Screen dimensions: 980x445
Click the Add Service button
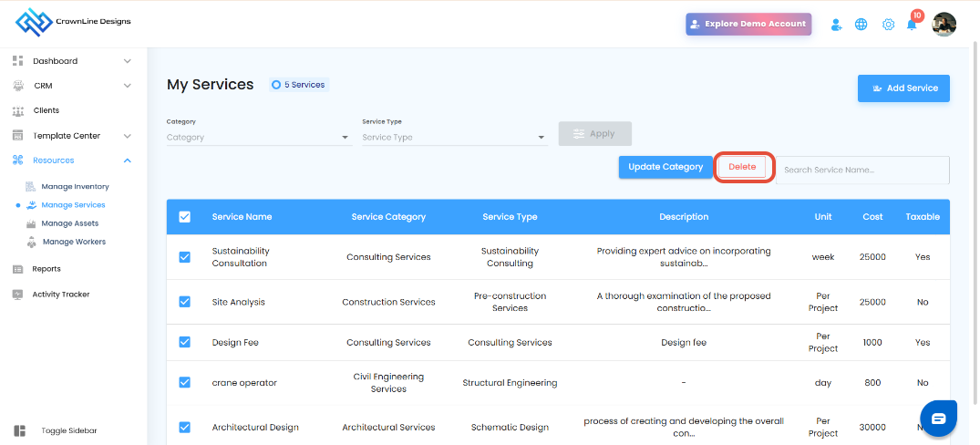903,88
